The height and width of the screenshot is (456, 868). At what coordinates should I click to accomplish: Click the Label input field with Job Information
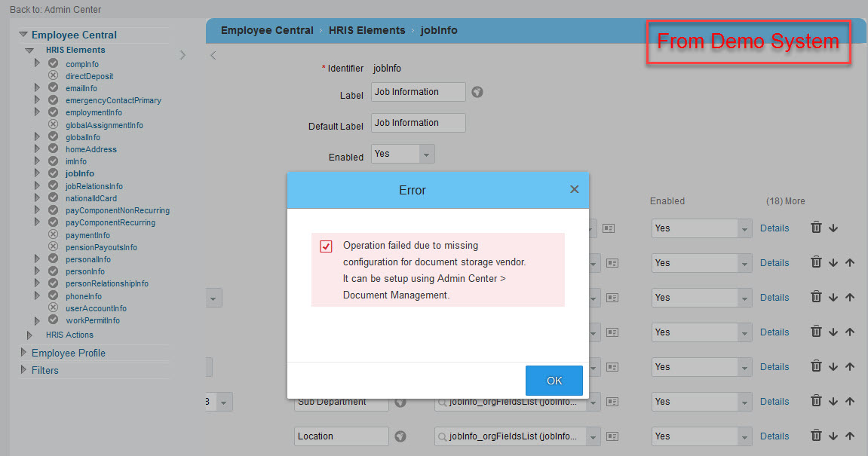click(418, 92)
